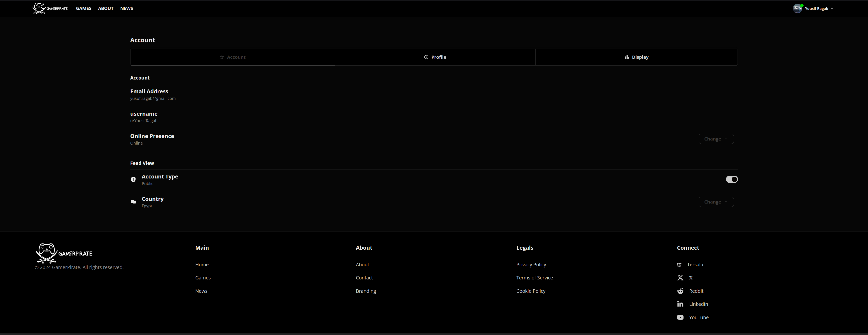Click the footer GamerPirate logo

[x=64, y=253]
